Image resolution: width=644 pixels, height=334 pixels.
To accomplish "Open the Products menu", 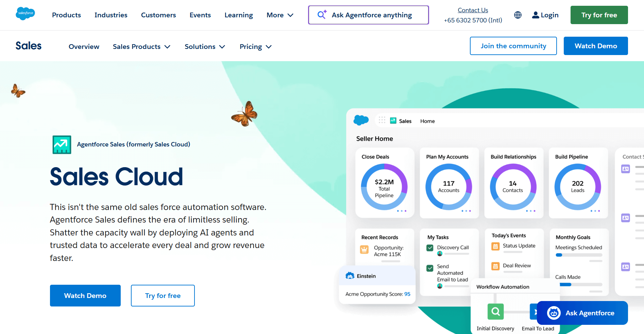I will [66, 15].
